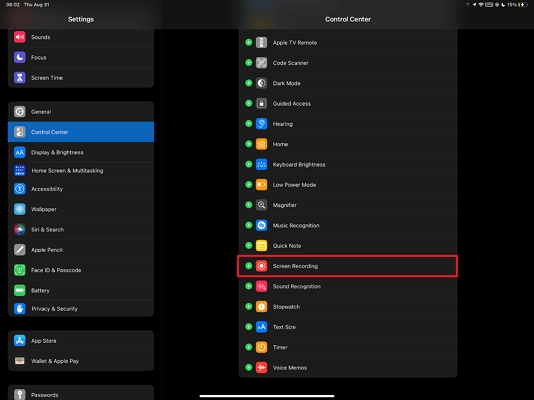This screenshot has width=534, height=400.
Task: Add Timer using green plus button
Action: 249,347
